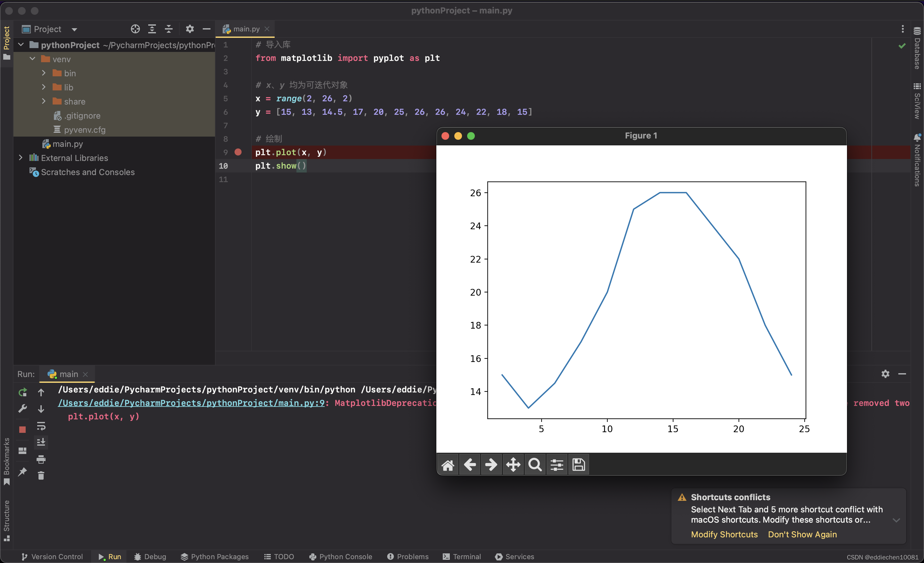This screenshot has width=924, height=563.
Task: Open Run panel settings gear
Action: 886,374
